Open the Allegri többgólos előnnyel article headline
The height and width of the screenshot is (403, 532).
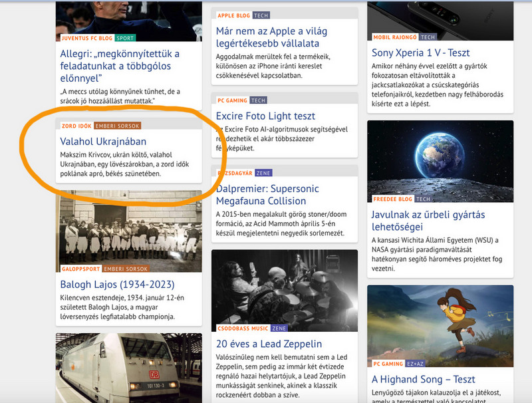click(120, 66)
